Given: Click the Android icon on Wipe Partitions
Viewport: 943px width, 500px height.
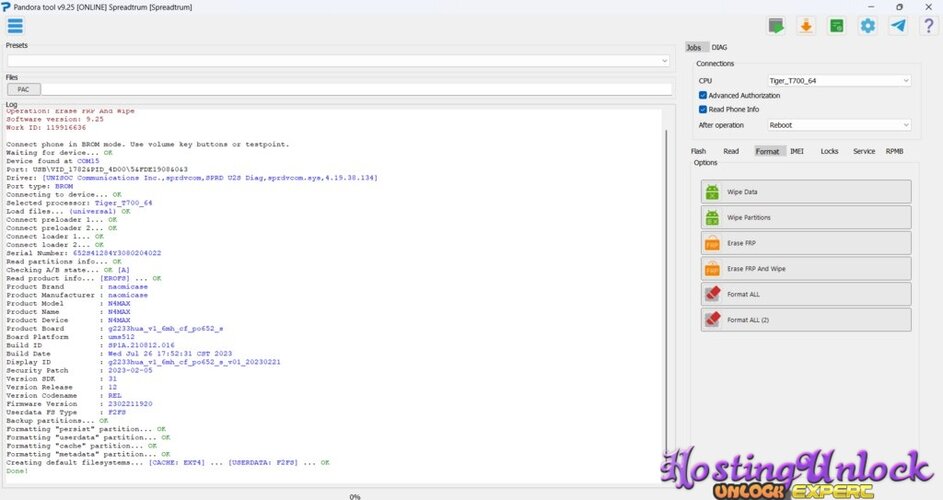Looking at the screenshot, I should coord(712,218).
